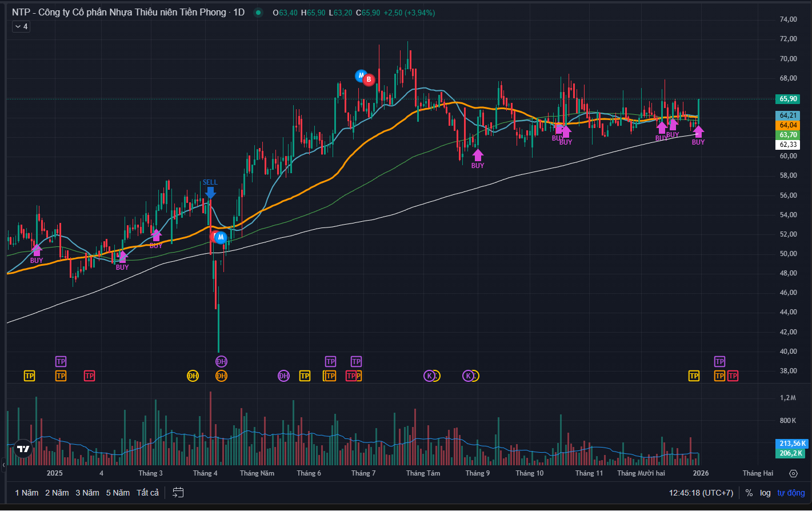Toggle log scale mode
The image size is (812, 511).
coord(765,493)
